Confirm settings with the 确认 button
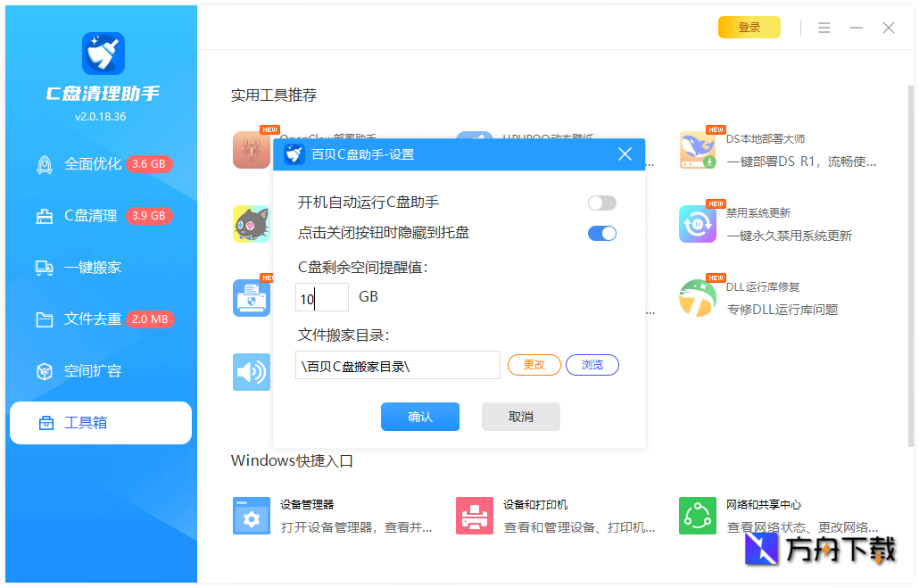The width and height of the screenshot is (919, 588). click(x=419, y=417)
